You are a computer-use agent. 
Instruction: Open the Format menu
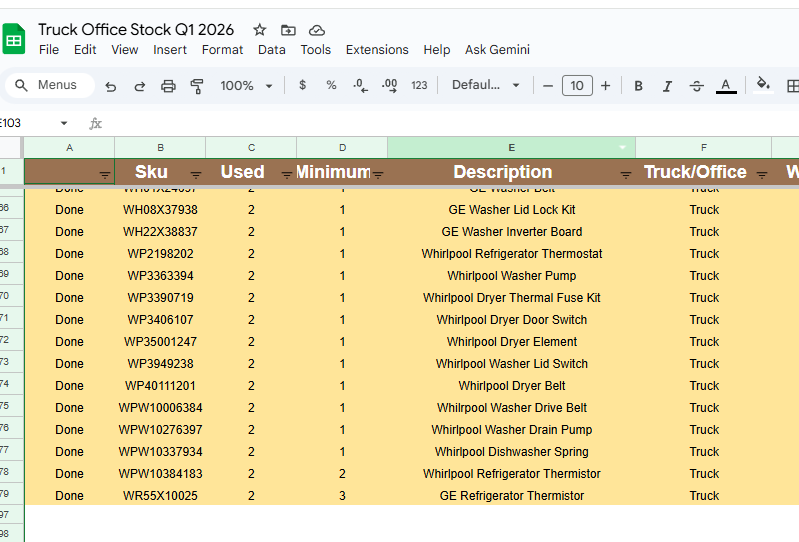click(222, 50)
